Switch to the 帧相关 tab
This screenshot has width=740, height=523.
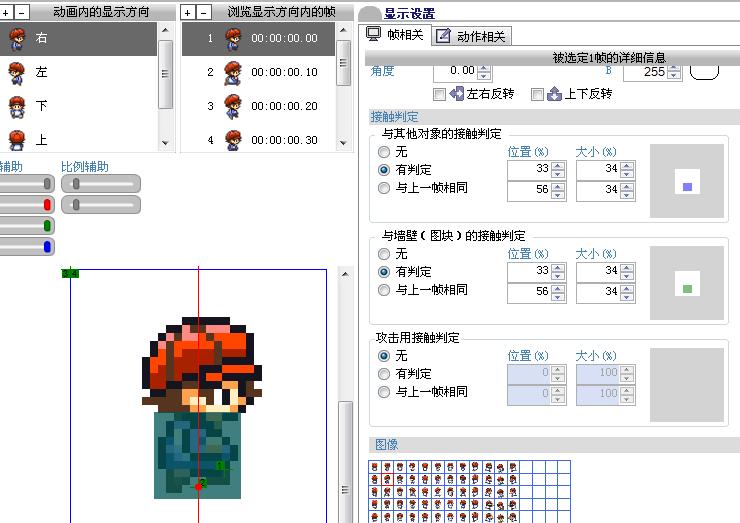tap(396, 34)
